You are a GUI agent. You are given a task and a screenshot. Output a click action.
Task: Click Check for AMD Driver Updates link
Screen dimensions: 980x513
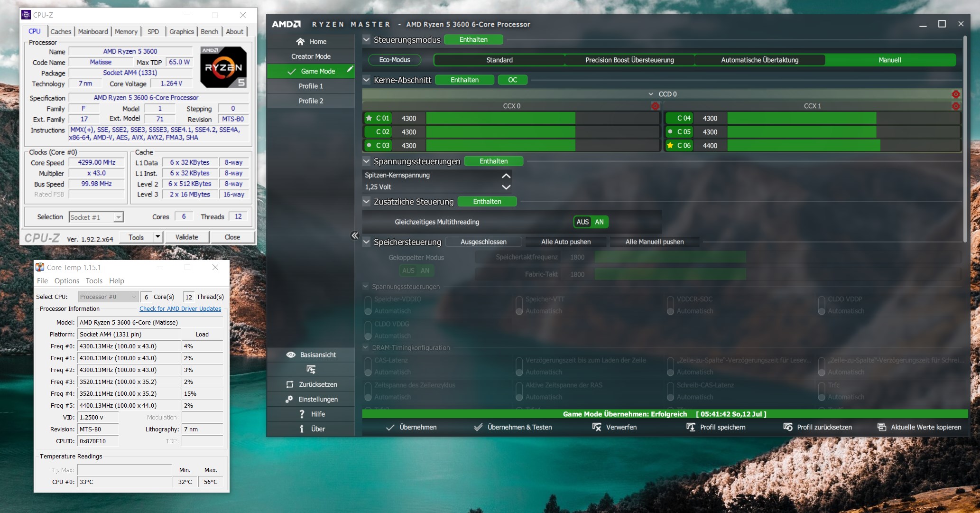tap(180, 309)
